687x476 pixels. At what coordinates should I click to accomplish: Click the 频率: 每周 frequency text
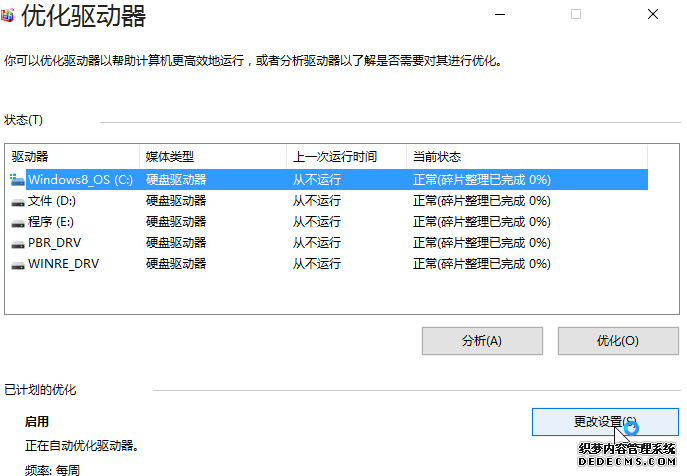click(53, 470)
